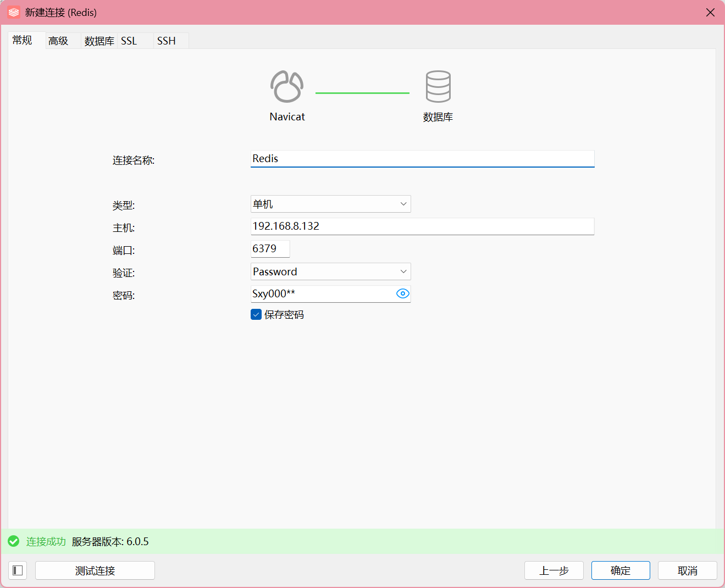Toggle password visibility eye icon
Viewport: 725px width, 588px height.
click(x=403, y=293)
